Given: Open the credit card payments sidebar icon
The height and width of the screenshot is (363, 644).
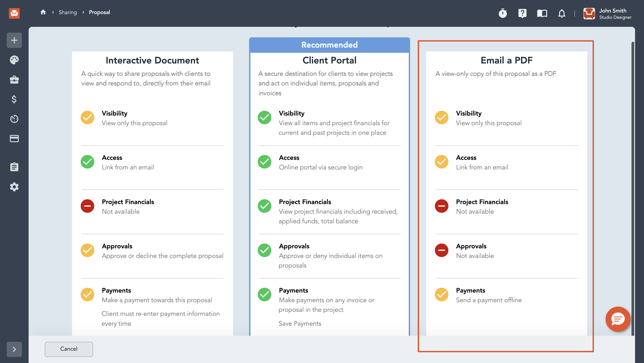Looking at the screenshot, I should 14,138.
